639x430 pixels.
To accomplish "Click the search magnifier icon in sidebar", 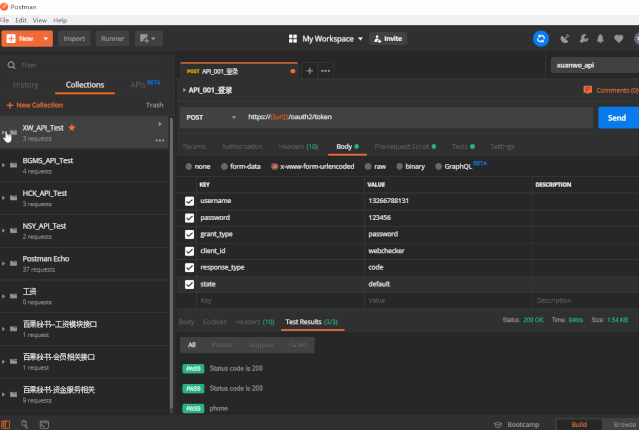I will click(11, 65).
